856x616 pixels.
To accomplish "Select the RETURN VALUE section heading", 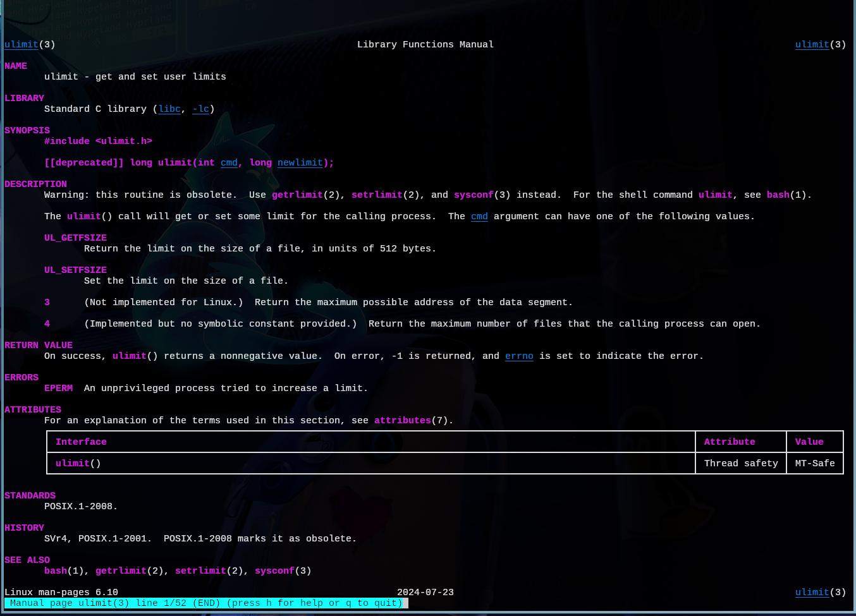I will (x=39, y=346).
